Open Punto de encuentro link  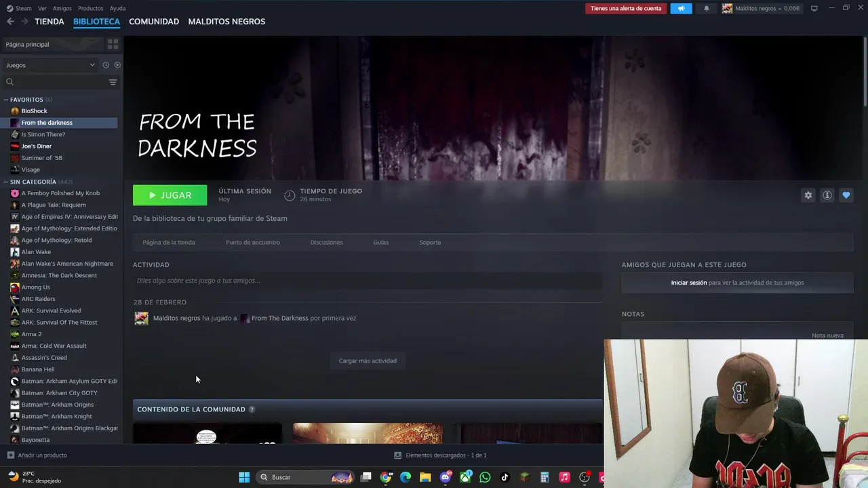(x=253, y=243)
